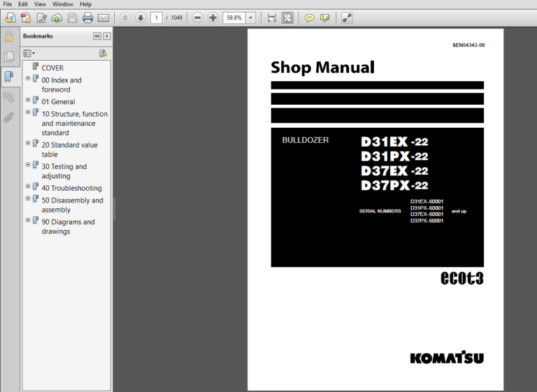Expand the Bookmarks pane with right arrow
Screen dimensions: 537x392
(x=107, y=36)
